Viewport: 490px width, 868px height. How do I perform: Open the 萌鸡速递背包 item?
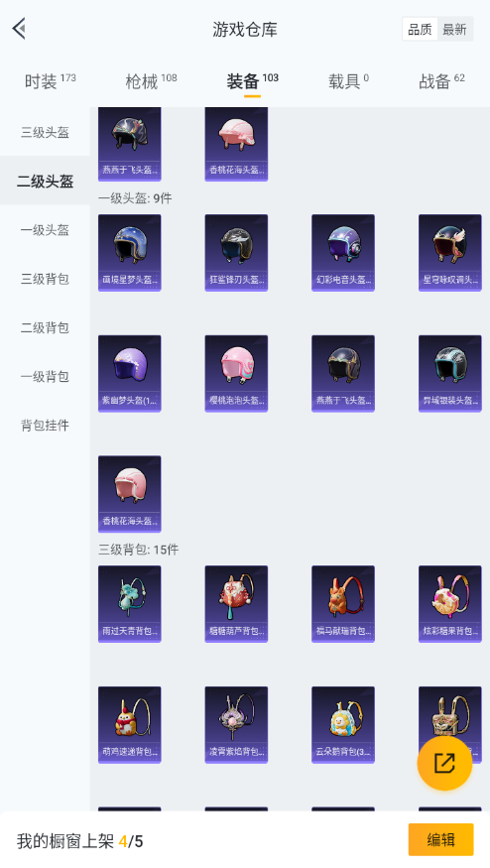point(130,724)
